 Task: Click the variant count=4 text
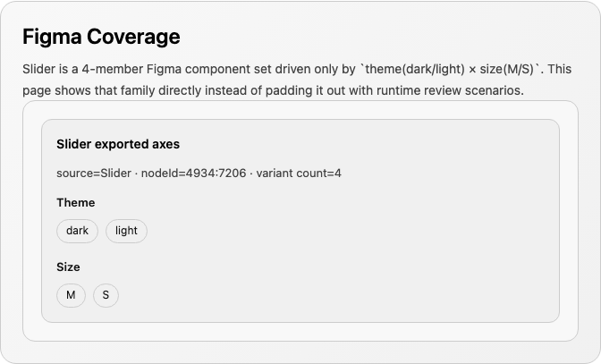tap(299, 174)
